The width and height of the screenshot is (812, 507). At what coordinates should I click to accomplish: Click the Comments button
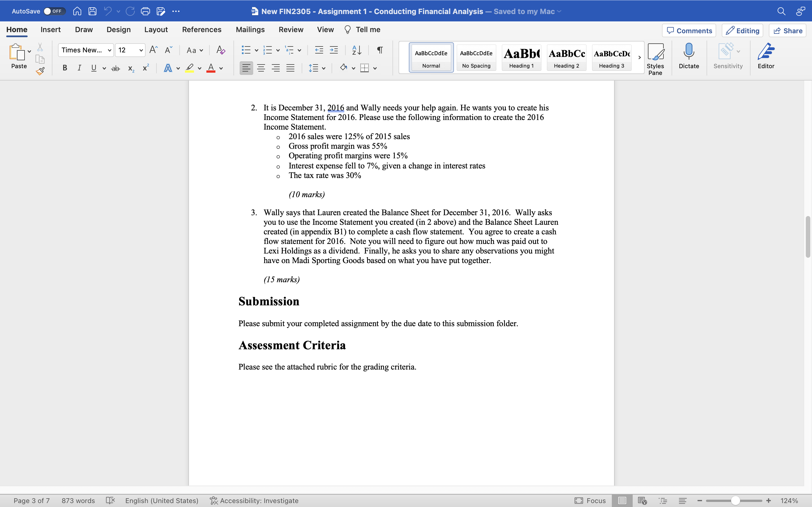pos(689,30)
